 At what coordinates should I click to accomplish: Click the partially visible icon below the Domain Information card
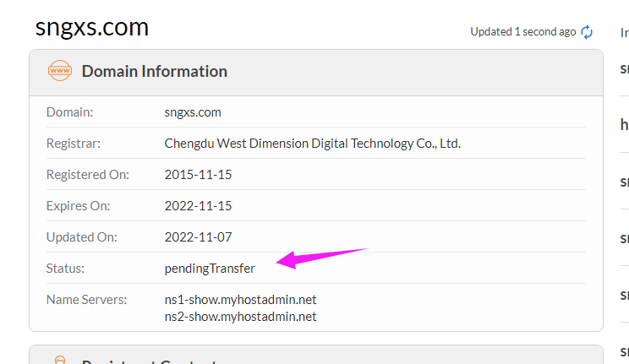tap(60, 361)
